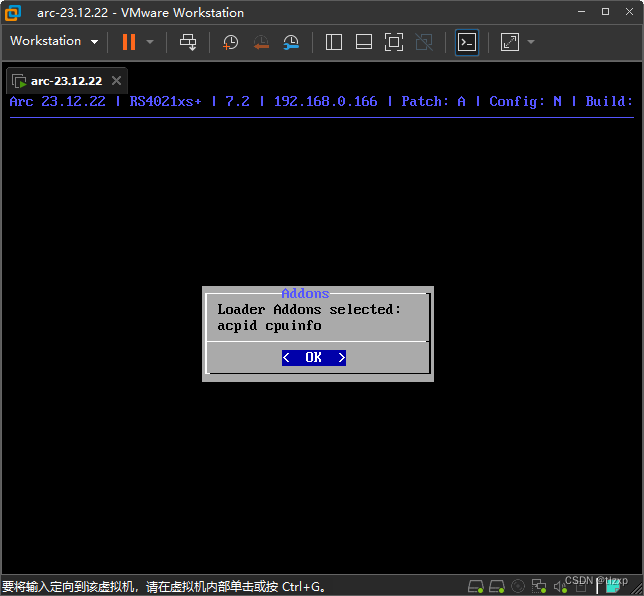This screenshot has width=644, height=596.
Task: Click the first hard disk status icon
Action: click(476, 586)
